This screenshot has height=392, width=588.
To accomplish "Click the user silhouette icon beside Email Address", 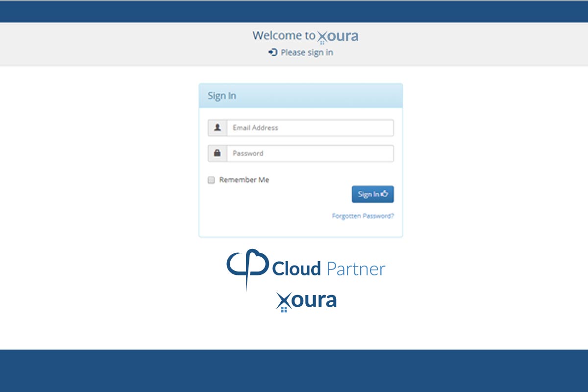I will (218, 127).
